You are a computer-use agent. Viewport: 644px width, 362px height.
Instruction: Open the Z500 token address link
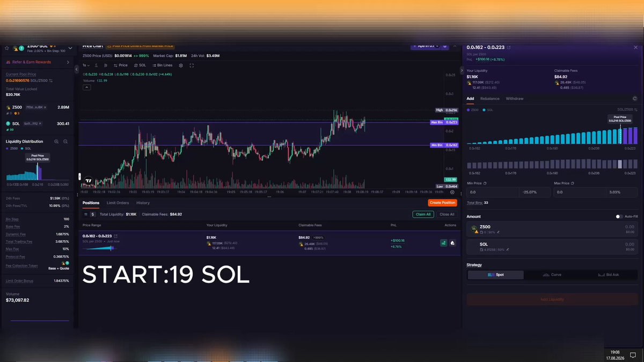36,108
